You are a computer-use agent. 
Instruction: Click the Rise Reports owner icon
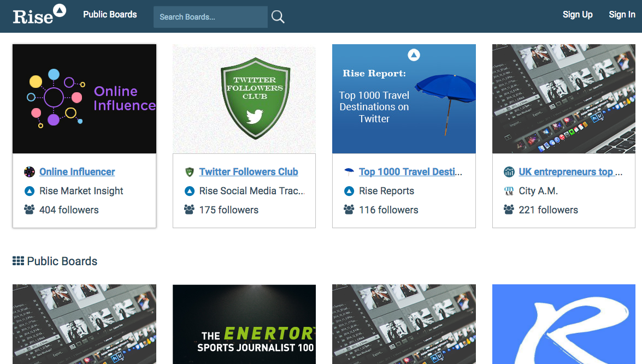coord(349,191)
